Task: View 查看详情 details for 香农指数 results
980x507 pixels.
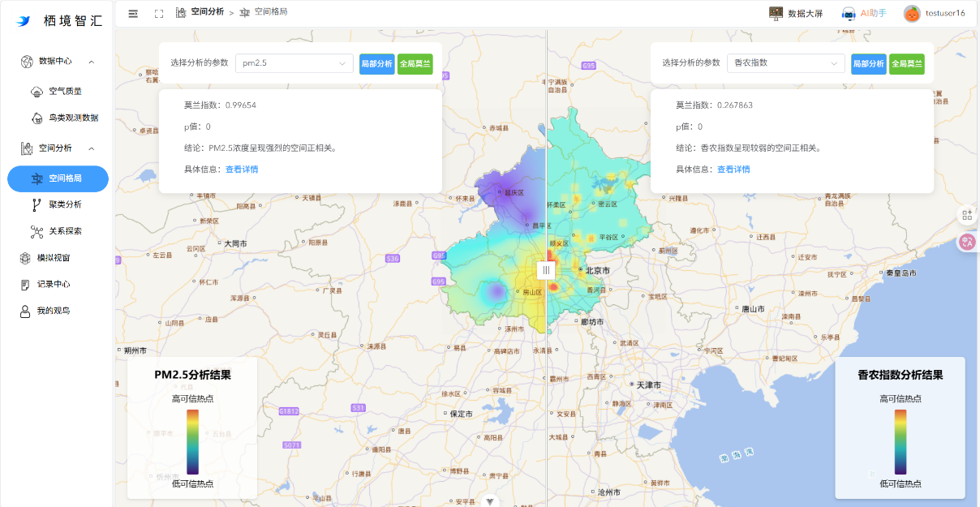Action: [x=733, y=169]
